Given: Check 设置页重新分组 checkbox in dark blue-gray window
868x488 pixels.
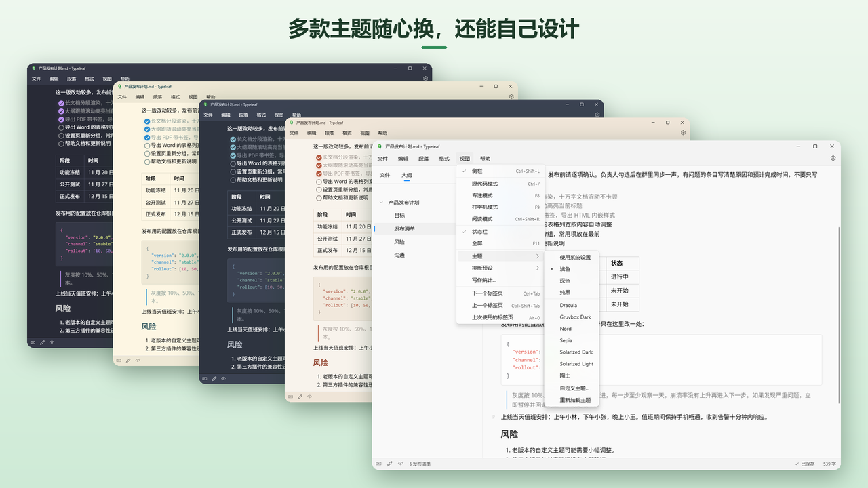Looking at the screenshot, I should pyautogui.click(x=233, y=172).
